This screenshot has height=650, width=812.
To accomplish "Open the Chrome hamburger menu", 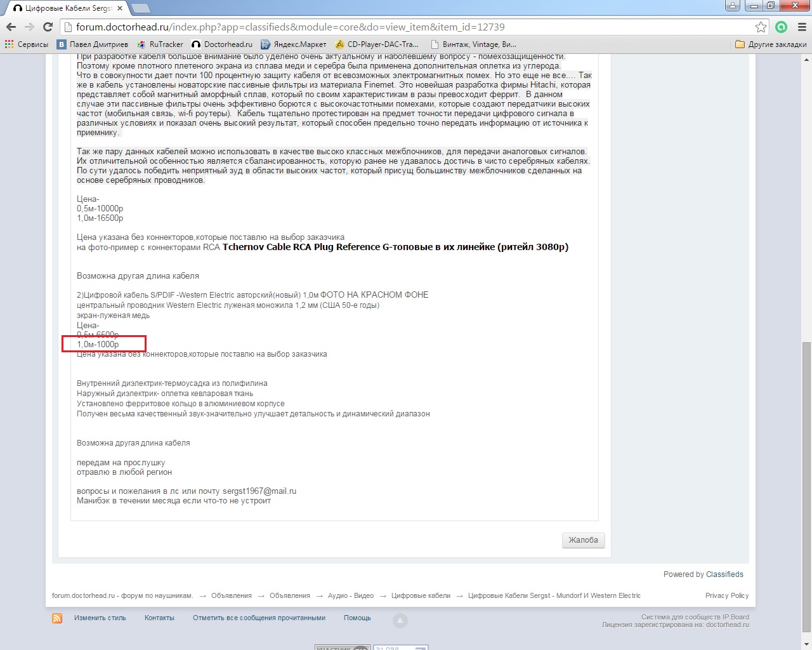I will coord(802,27).
